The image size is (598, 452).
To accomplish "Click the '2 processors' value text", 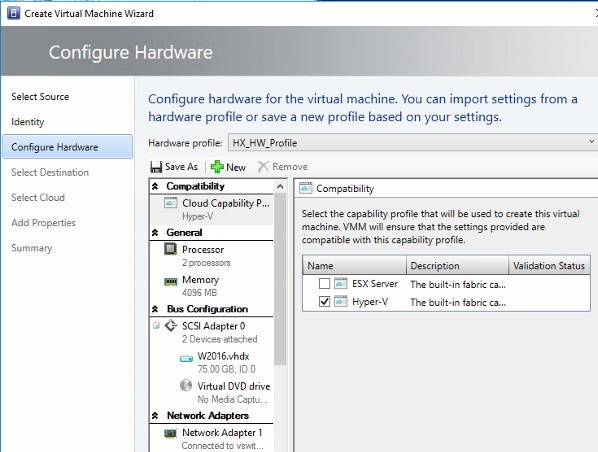I will coord(206,263).
